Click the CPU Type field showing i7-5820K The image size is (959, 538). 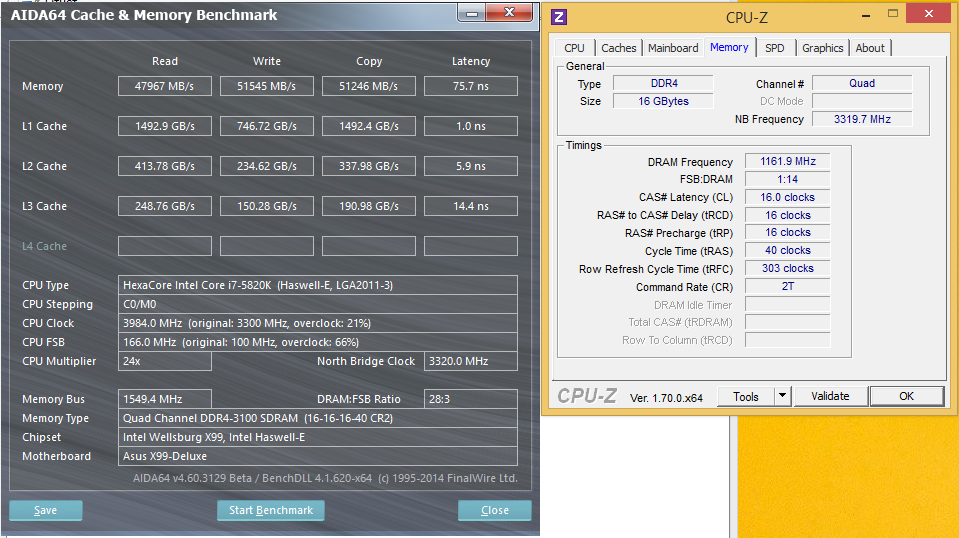(317, 285)
